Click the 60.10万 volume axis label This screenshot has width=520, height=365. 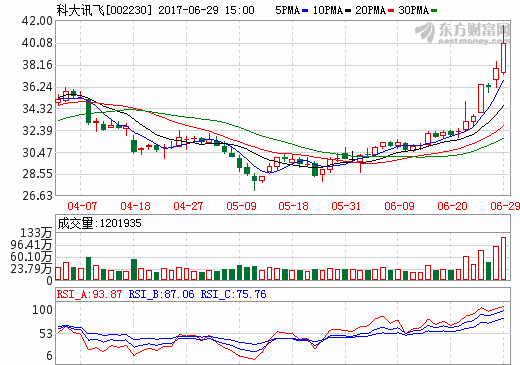31,257
